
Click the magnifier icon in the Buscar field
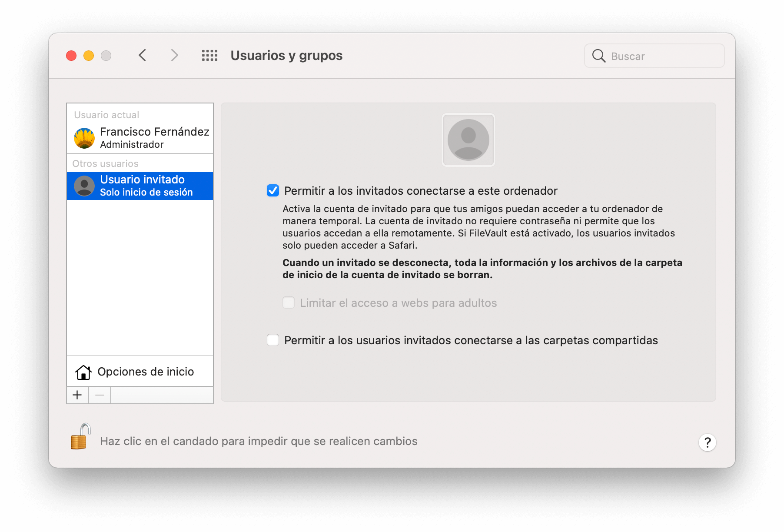pyautogui.click(x=599, y=56)
